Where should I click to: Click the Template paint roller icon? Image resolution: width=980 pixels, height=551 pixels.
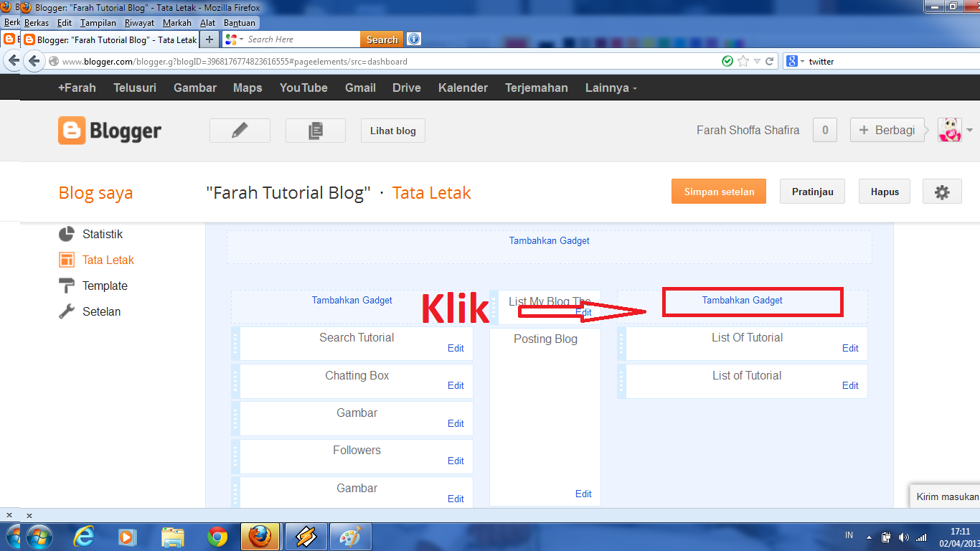[67, 286]
